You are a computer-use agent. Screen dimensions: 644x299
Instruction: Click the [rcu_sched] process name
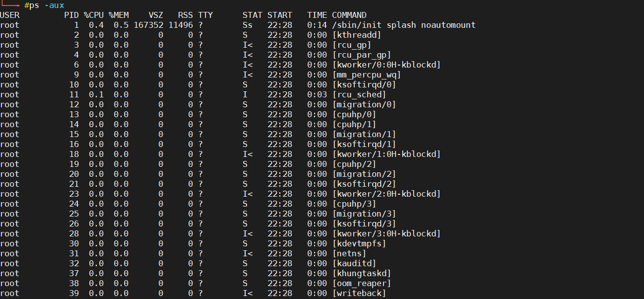(x=359, y=94)
